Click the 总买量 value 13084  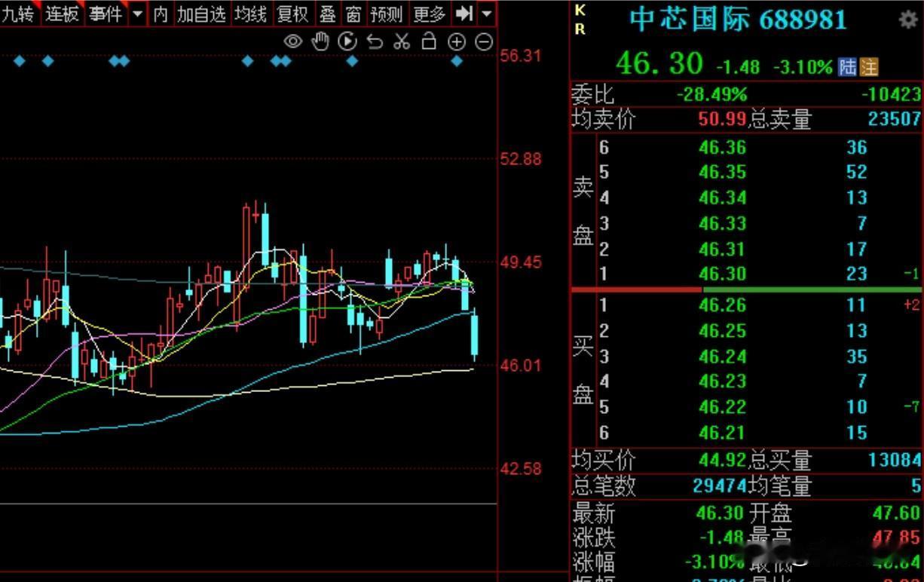pos(895,459)
